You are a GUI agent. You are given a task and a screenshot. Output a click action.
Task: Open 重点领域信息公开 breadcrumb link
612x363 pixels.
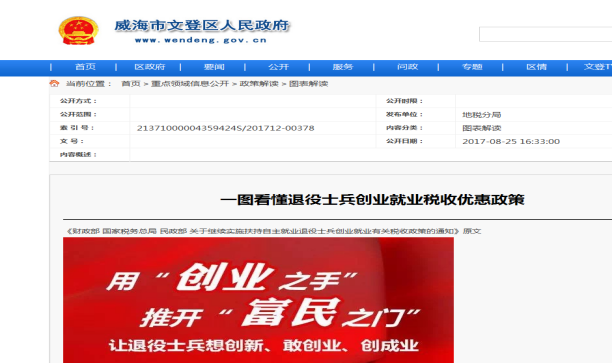190,84
